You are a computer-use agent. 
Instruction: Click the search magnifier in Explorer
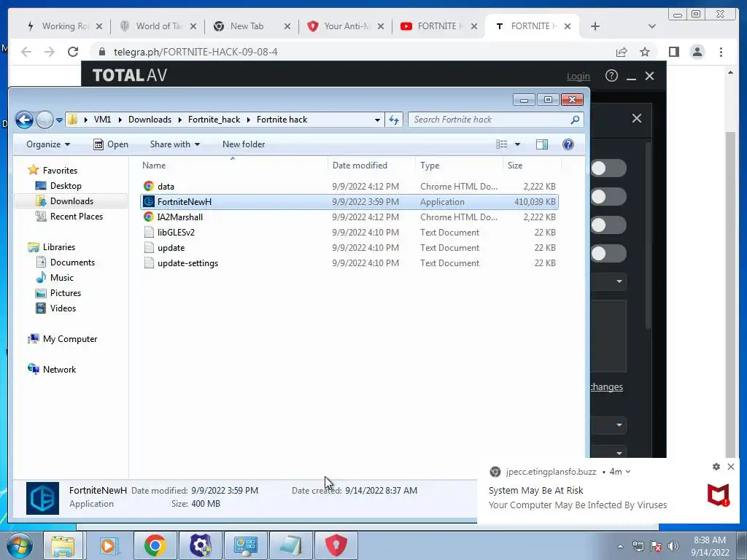click(x=575, y=120)
